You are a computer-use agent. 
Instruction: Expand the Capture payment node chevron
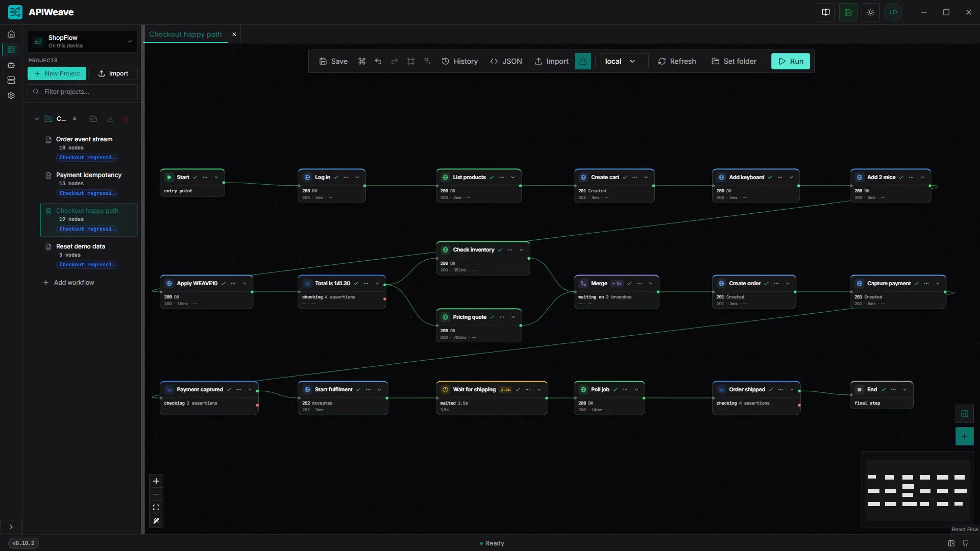pyautogui.click(x=938, y=284)
